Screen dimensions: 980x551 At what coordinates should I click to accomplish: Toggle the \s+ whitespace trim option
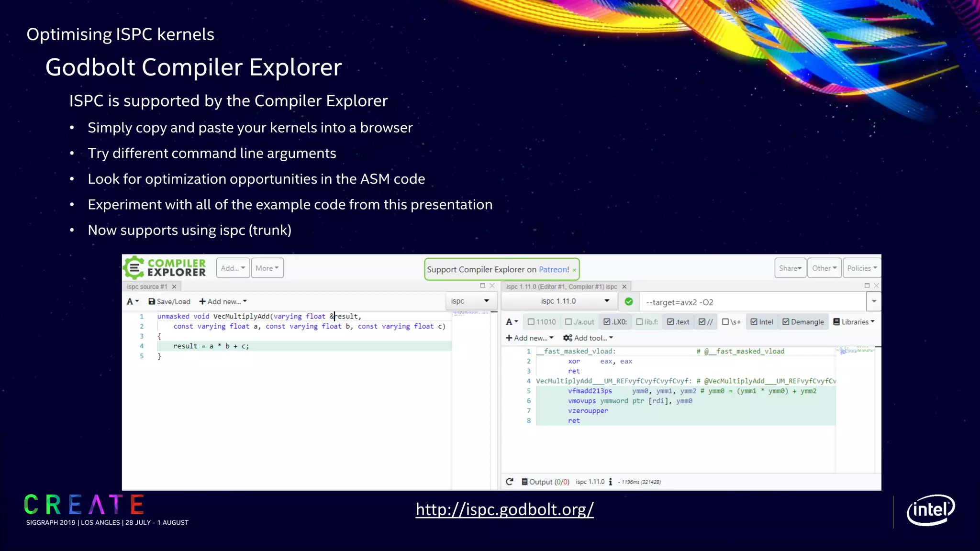[731, 322]
